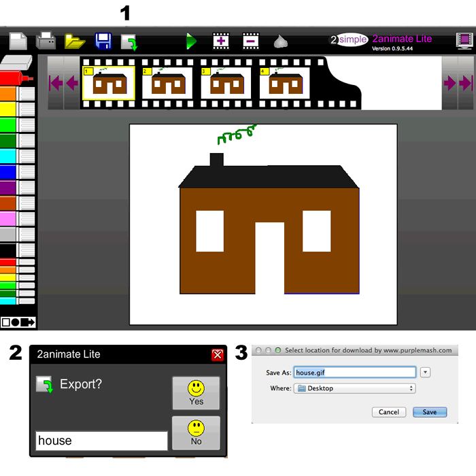Jump to the first frame
The image size is (476, 476).
[56, 83]
